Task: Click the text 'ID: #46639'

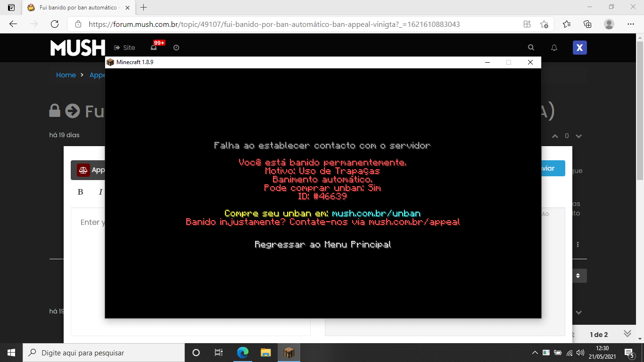Action: point(322,197)
